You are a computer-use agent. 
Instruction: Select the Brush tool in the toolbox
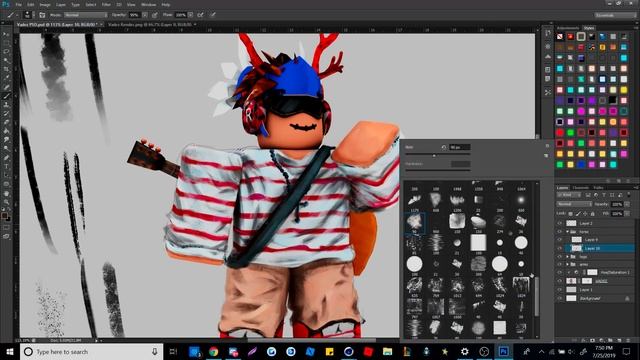pos(6,96)
